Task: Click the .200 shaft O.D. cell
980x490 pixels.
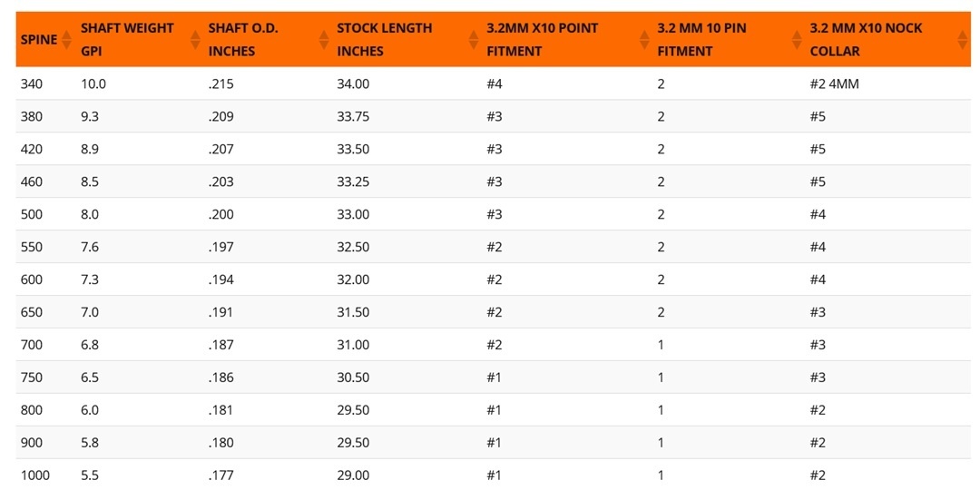Action: (x=221, y=214)
